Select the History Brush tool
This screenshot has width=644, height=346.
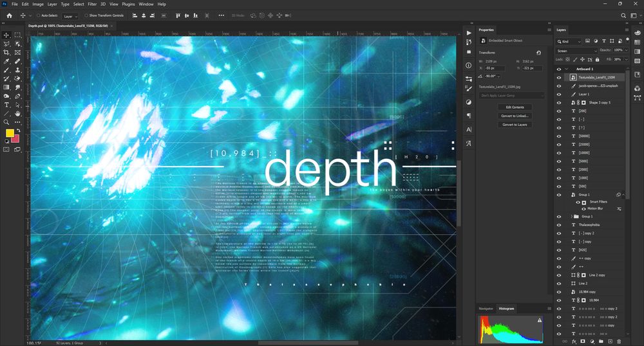point(6,78)
